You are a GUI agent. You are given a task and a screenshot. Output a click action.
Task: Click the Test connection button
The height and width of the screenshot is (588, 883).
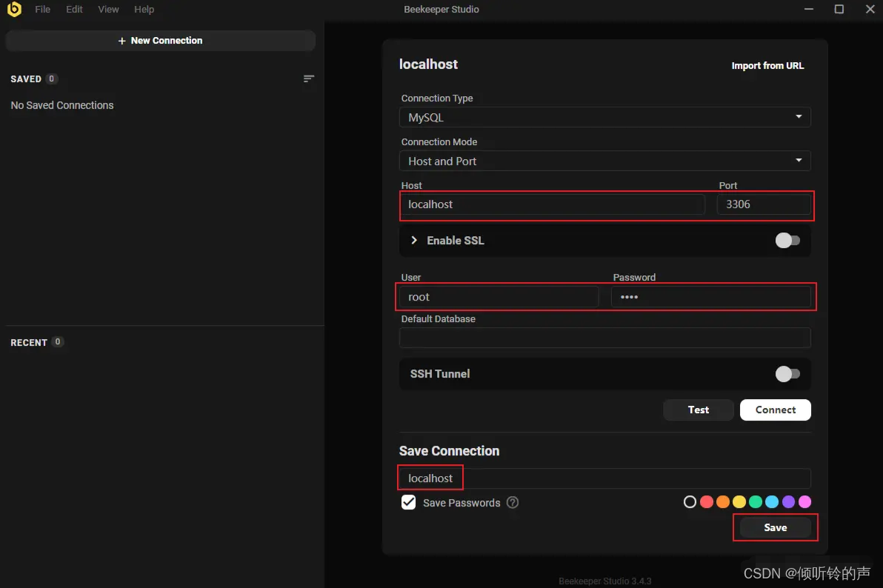click(699, 410)
